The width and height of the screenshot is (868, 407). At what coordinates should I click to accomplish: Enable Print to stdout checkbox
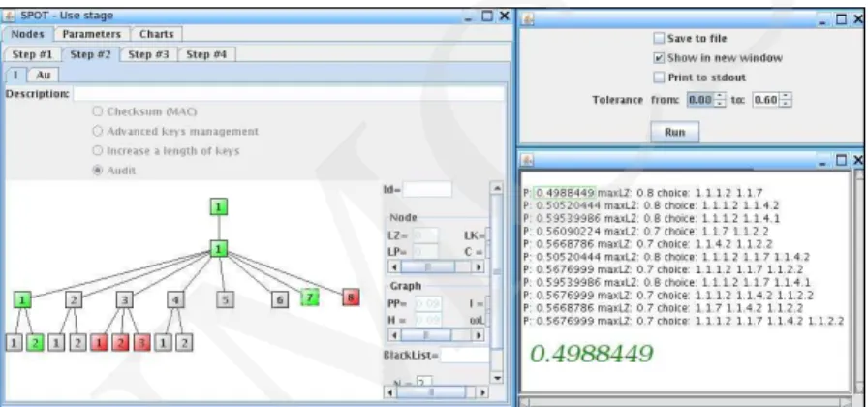click(x=659, y=77)
